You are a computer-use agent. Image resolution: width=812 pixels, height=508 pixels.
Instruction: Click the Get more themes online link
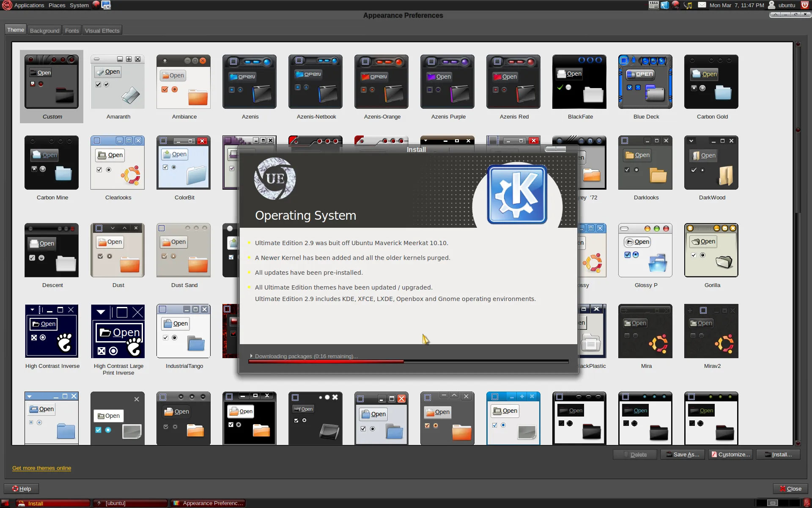pyautogui.click(x=41, y=468)
